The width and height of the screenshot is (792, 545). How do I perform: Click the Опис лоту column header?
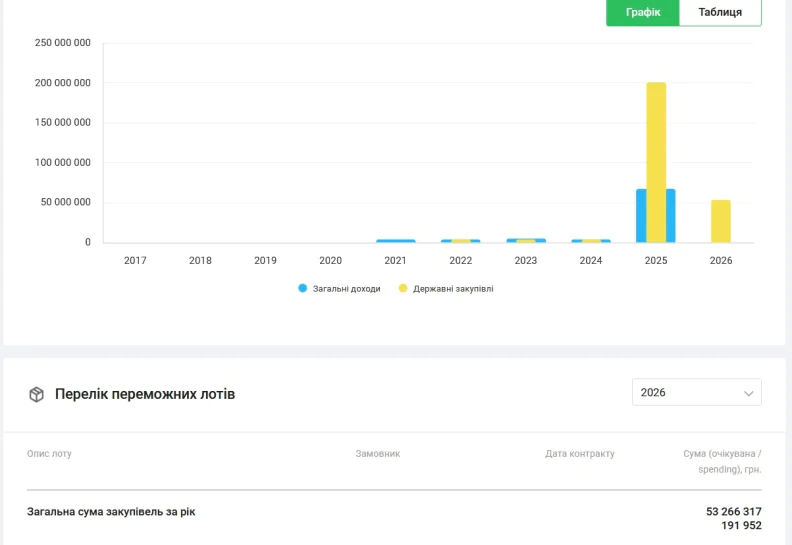(x=49, y=454)
